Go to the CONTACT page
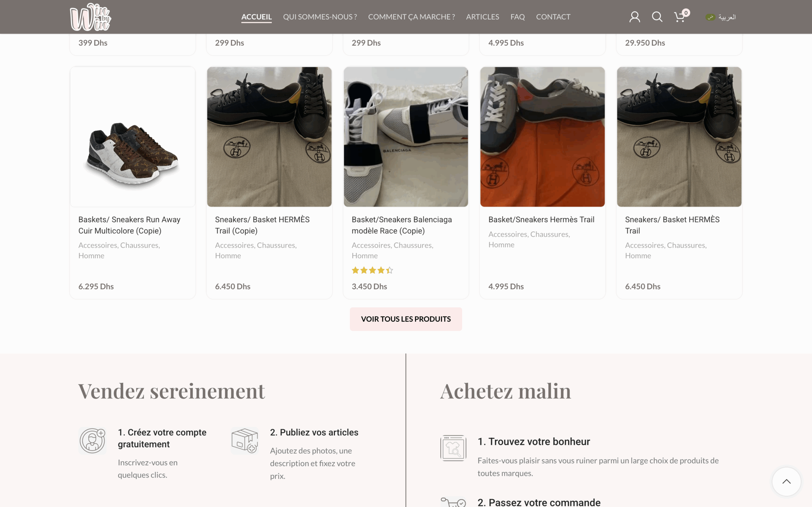This screenshot has width=812, height=507. pos(553,17)
